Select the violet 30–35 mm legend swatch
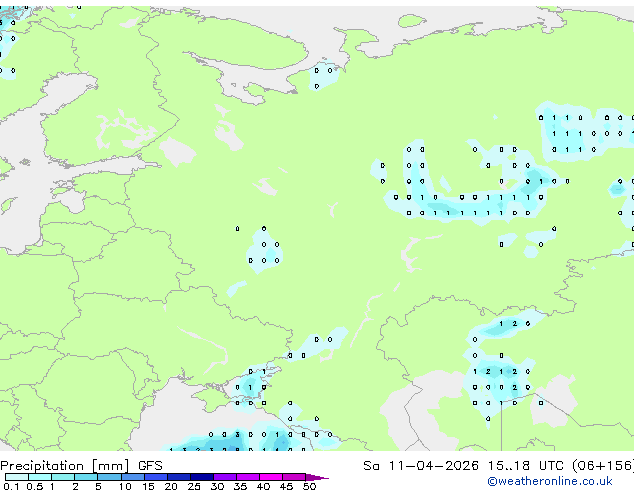Screen dimensions: 634x490 point(225,477)
